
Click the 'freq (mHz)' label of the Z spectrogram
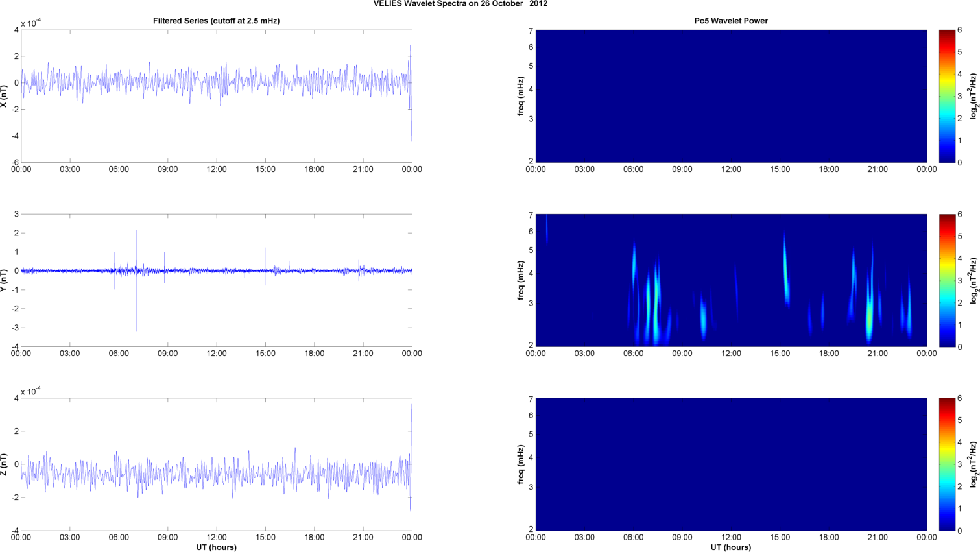tap(520, 464)
